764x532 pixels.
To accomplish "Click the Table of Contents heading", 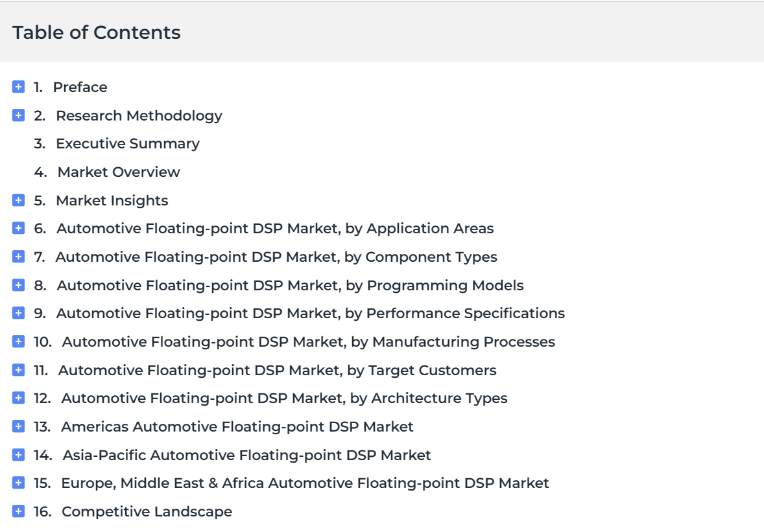I will (x=97, y=32).
